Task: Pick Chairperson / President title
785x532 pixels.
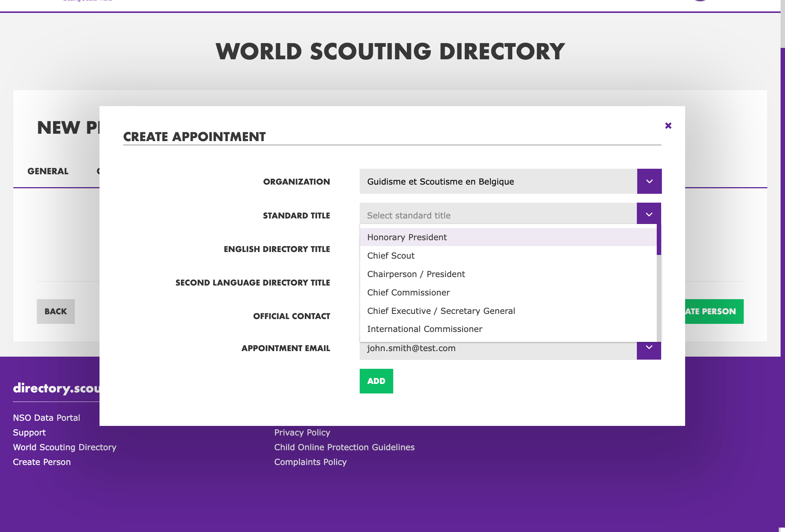Action: 508,274
